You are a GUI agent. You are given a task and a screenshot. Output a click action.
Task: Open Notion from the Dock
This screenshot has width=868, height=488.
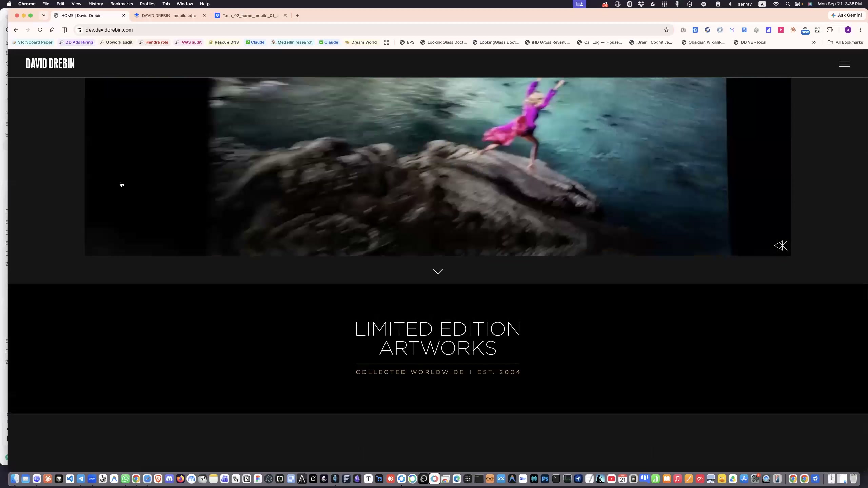247,479
